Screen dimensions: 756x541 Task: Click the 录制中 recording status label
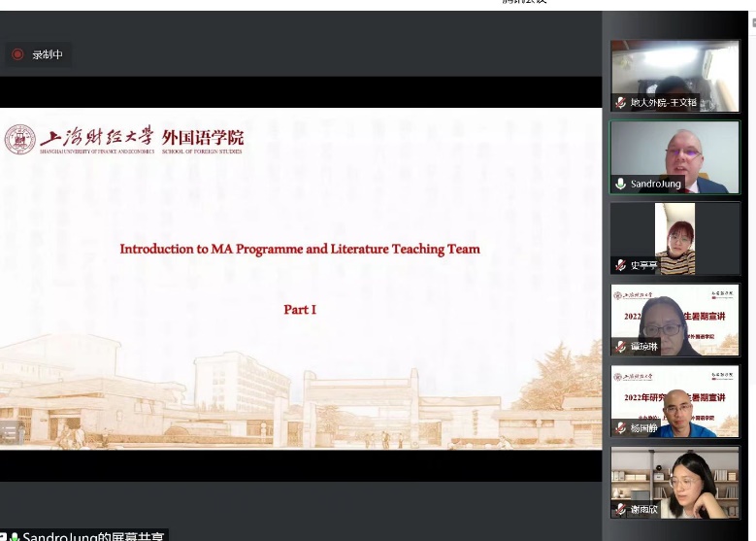tap(48, 55)
